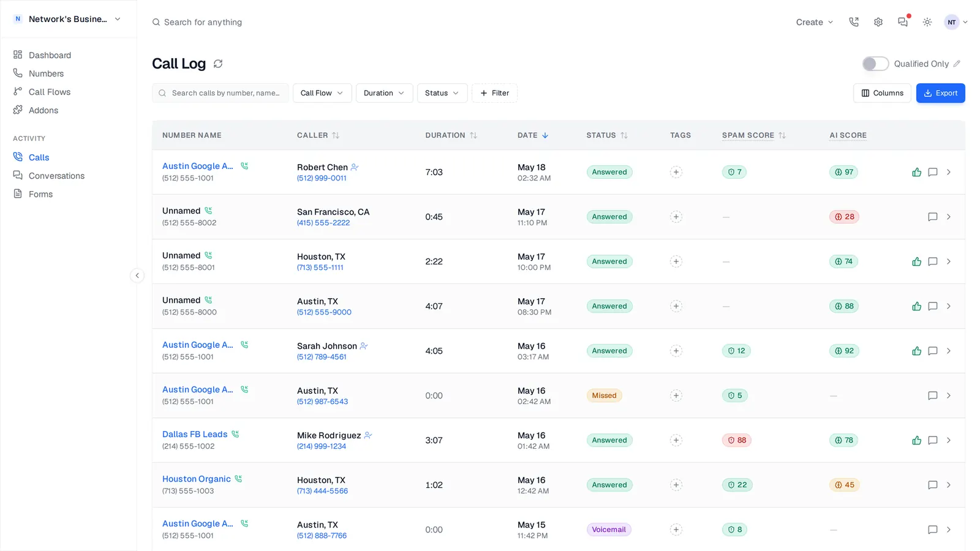Add tag to Robert Chen call
The height and width of the screenshot is (551, 980).
(676, 172)
